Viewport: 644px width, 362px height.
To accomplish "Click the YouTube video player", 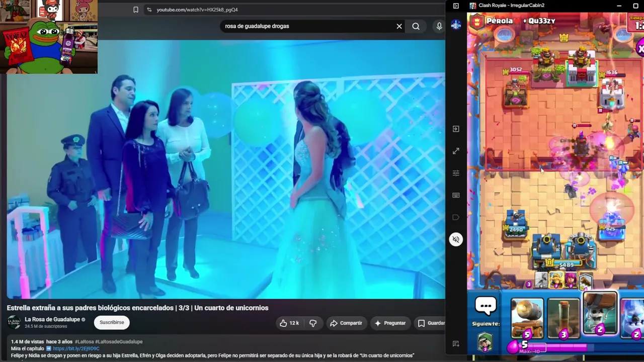I will tap(226, 169).
